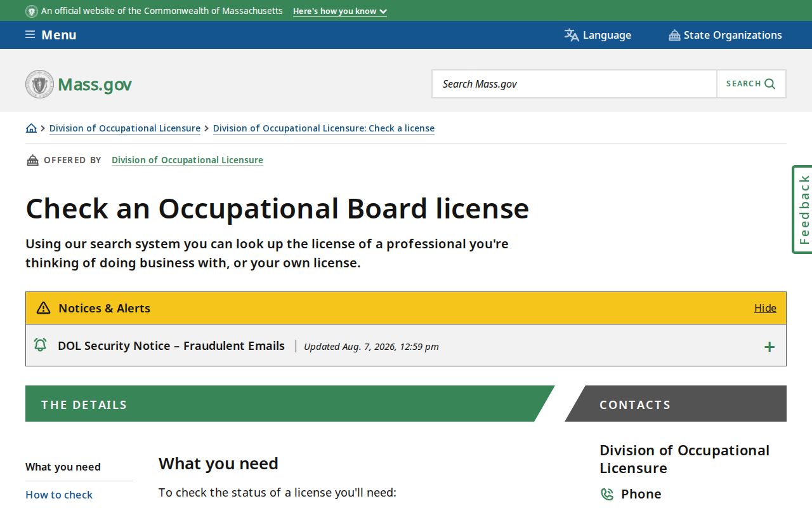Click the Contacts "Division of Occupational Licensure" heading
The image size is (812, 508).
684,459
